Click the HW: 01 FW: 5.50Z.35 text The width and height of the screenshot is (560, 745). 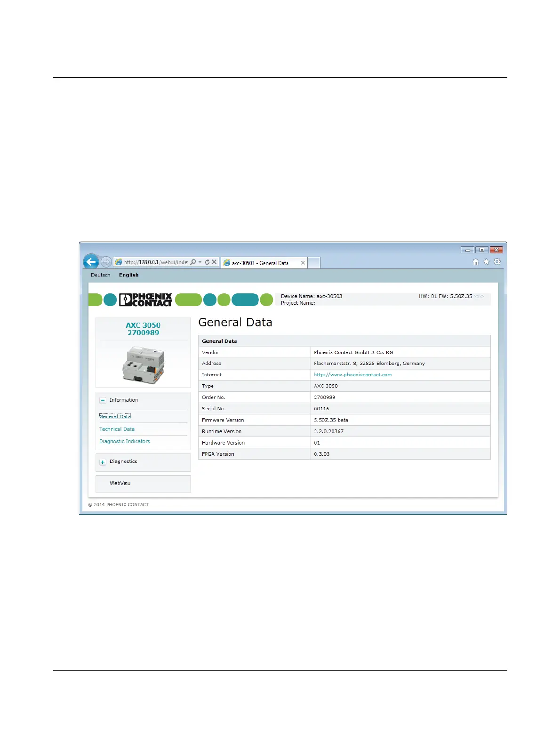click(446, 296)
